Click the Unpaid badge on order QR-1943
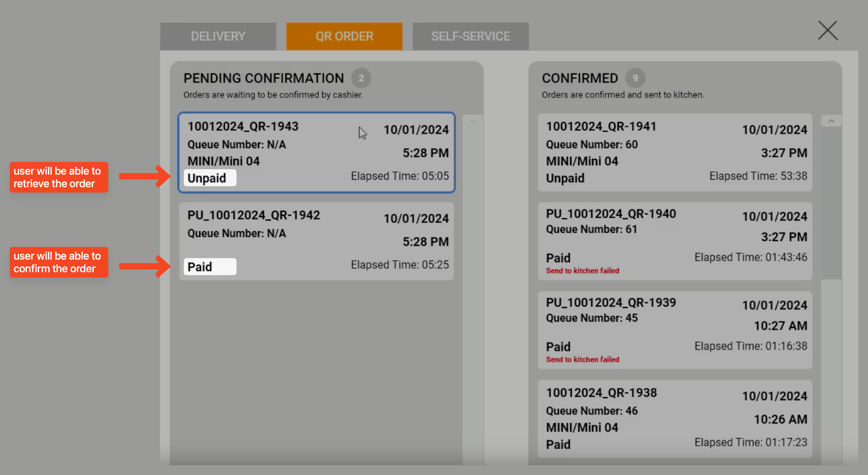The height and width of the screenshot is (475, 868). 210,178
